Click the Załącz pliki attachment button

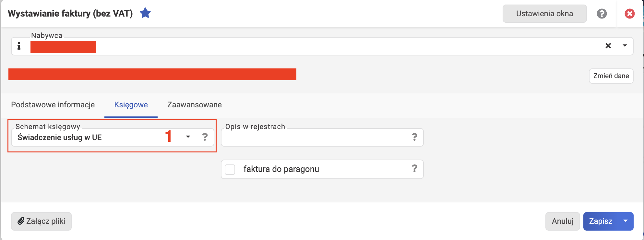pyautogui.click(x=41, y=221)
